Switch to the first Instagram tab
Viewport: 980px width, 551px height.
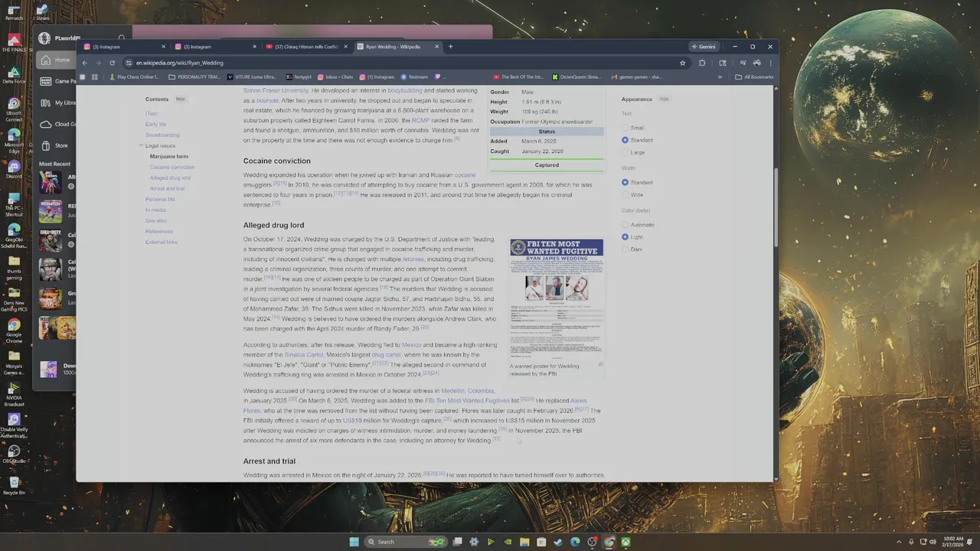pyautogui.click(x=122, y=47)
